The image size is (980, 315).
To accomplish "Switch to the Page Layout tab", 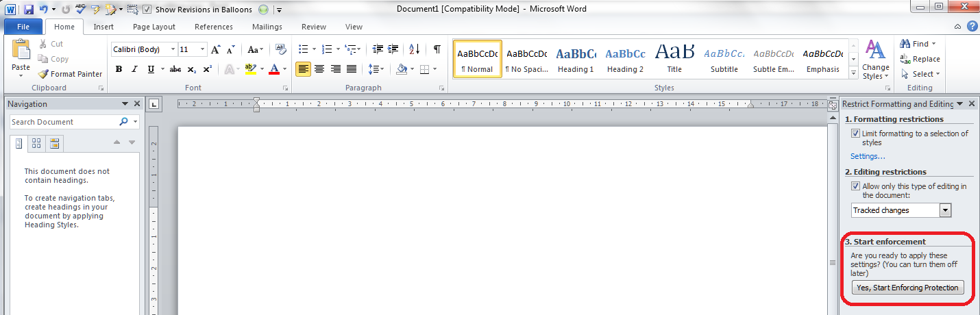I will (154, 27).
